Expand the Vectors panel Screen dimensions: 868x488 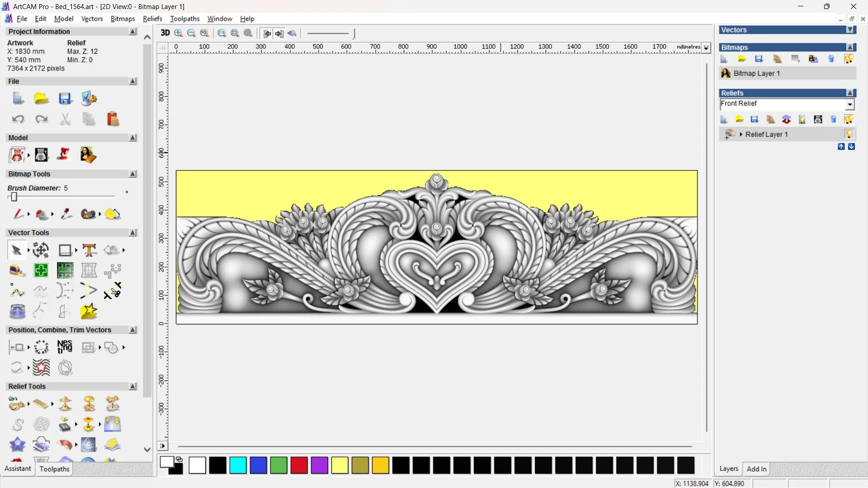850,30
